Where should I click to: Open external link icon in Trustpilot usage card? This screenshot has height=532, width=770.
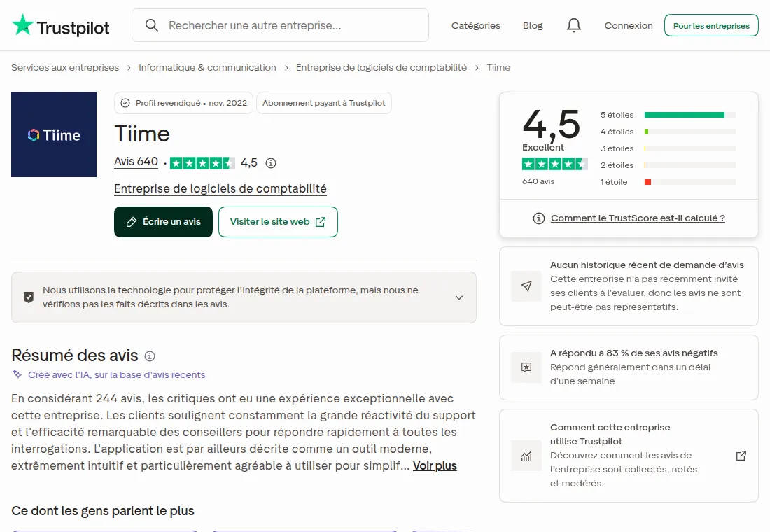[x=741, y=456]
